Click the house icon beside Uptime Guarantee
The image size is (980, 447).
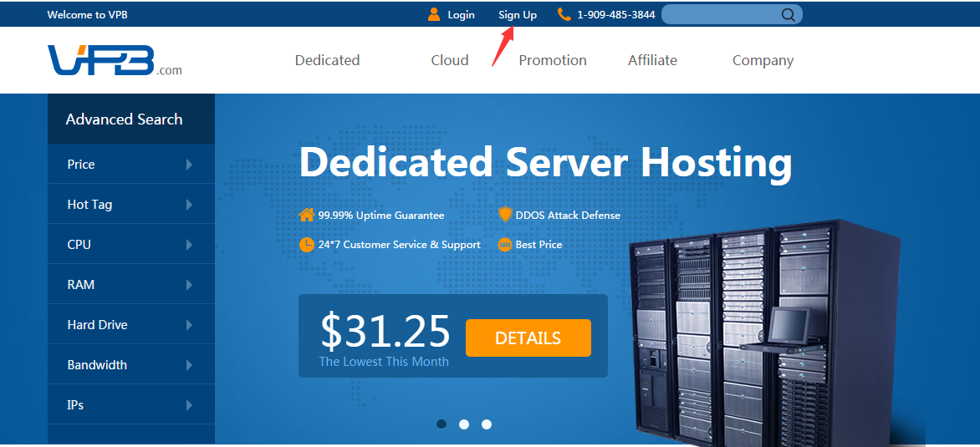306,216
